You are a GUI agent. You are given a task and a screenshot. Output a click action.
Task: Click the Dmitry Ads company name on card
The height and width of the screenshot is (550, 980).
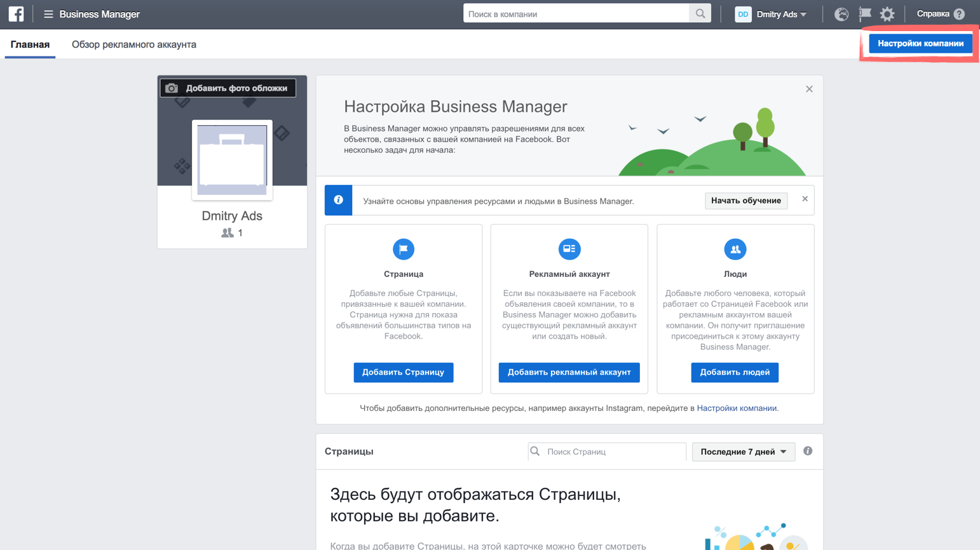pyautogui.click(x=232, y=216)
